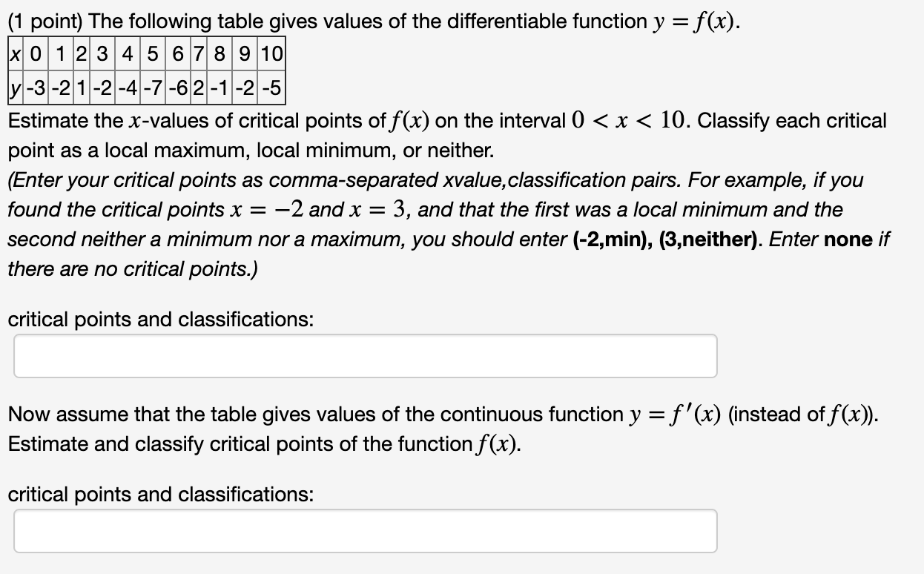Click the second critical points answer box

tap(366, 530)
